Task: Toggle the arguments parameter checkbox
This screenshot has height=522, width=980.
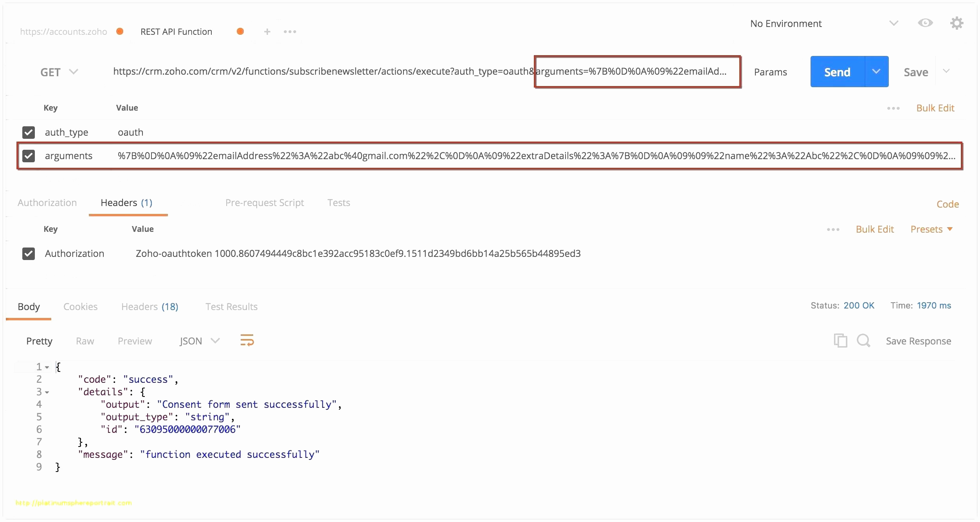Action: pos(28,155)
